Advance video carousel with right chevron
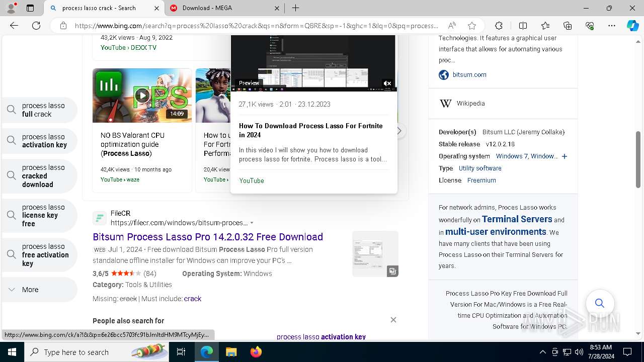This screenshot has height=362, width=644. (399, 131)
